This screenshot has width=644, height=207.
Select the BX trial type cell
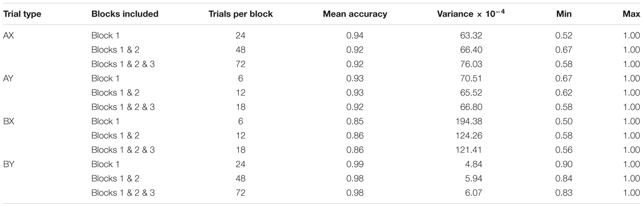(x=9, y=121)
